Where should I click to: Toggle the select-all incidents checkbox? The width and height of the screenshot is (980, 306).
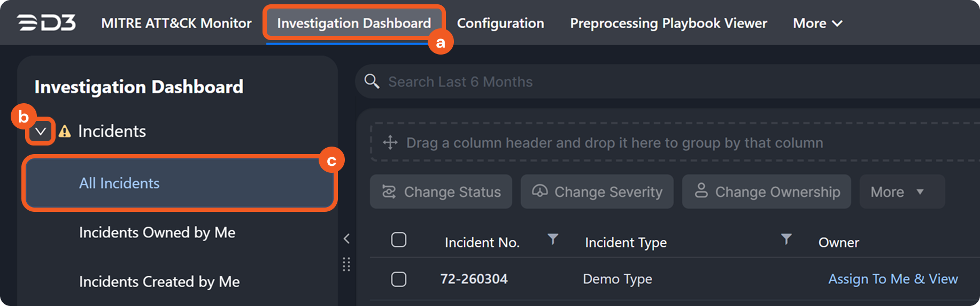399,240
